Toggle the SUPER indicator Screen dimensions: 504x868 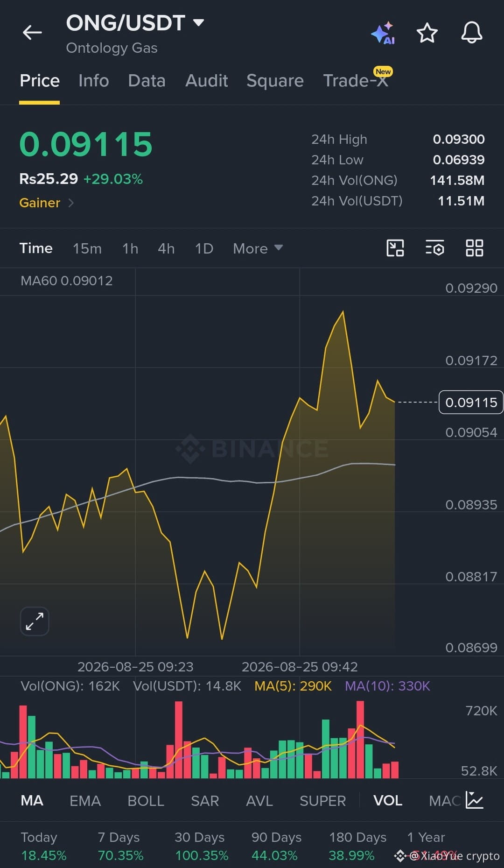(x=323, y=801)
